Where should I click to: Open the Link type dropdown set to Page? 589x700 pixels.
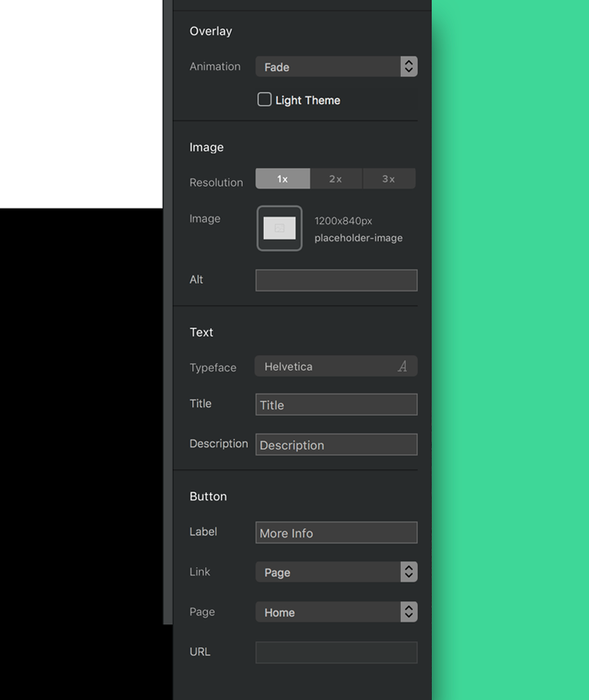(x=327, y=572)
